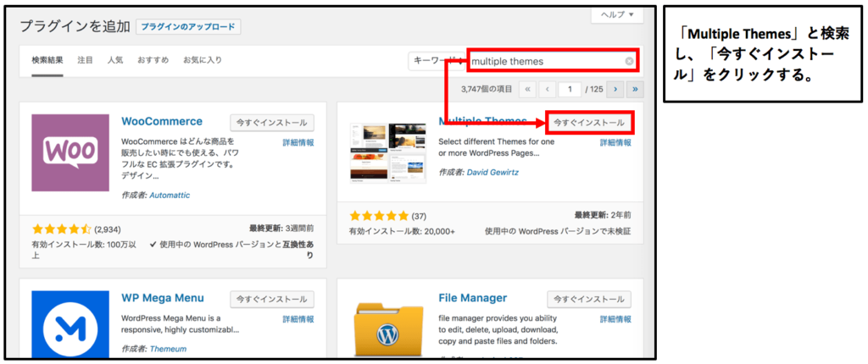The width and height of the screenshot is (868, 364).
Task: Click the Multiple Themes five-star rating
Action: [379, 215]
